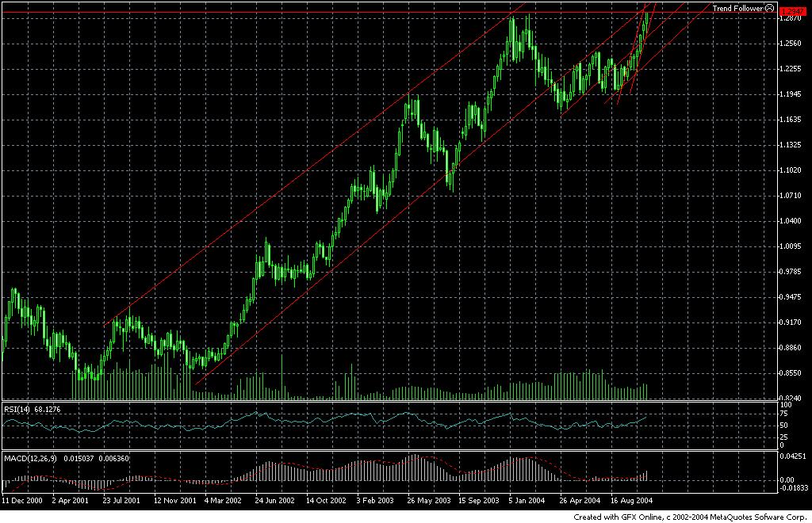The width and height of the screenshot is (812, 523).
Task: Click the "5 Jan 2004" date label
Action: [527, 501]
